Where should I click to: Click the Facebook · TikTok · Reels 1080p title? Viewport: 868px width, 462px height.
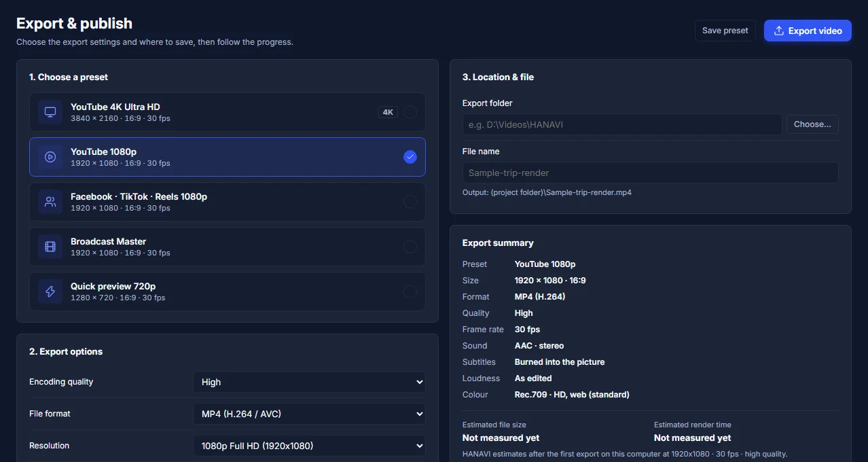[x=139, y=196]
